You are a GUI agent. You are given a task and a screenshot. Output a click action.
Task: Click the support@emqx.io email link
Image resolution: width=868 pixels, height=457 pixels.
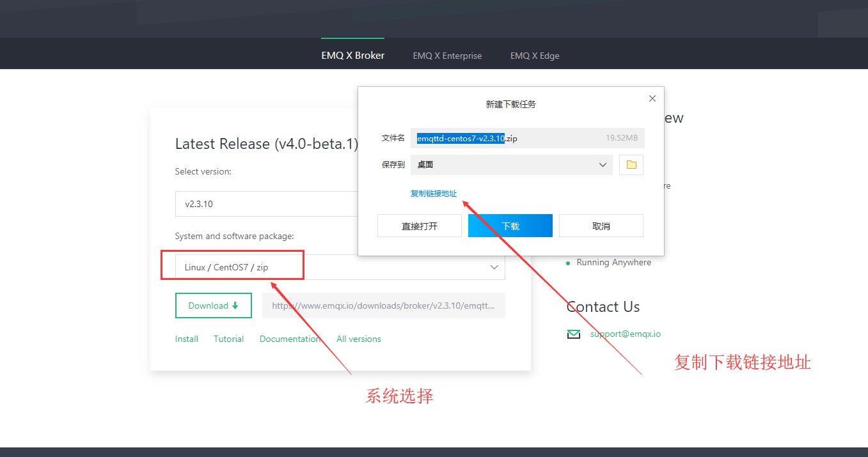pos(626,334)
